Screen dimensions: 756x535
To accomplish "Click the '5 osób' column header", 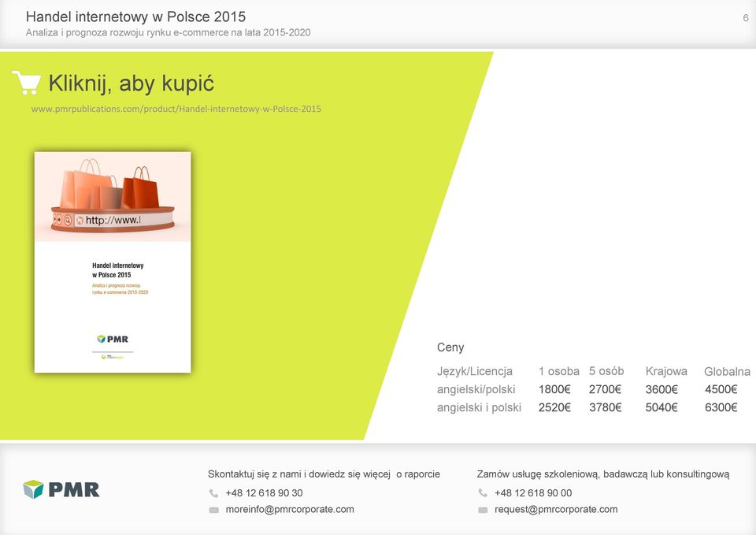I will [x=606, y=371].
